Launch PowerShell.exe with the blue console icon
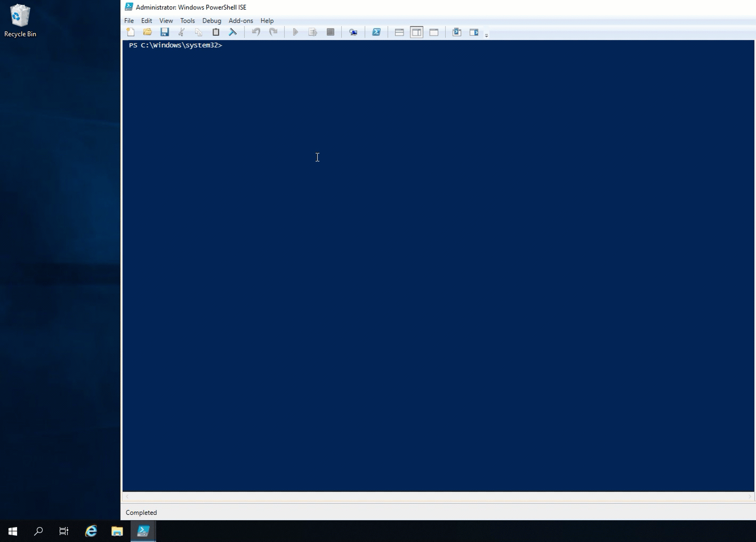 376,33
